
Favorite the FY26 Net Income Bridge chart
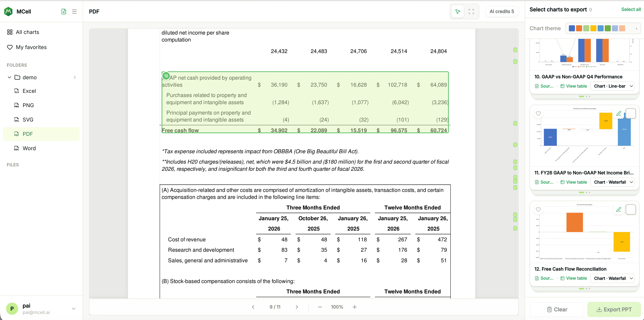[x=538, y=114]
